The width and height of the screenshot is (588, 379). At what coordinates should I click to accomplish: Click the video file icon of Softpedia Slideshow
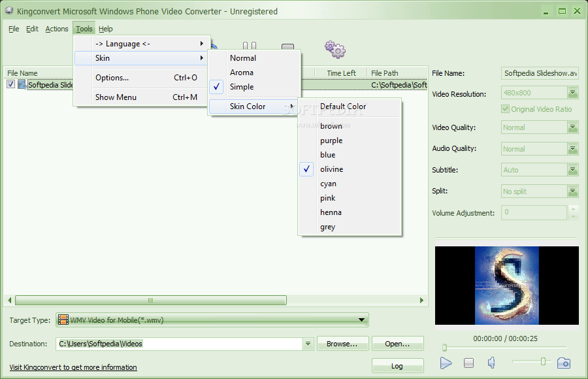click(22, 84)
